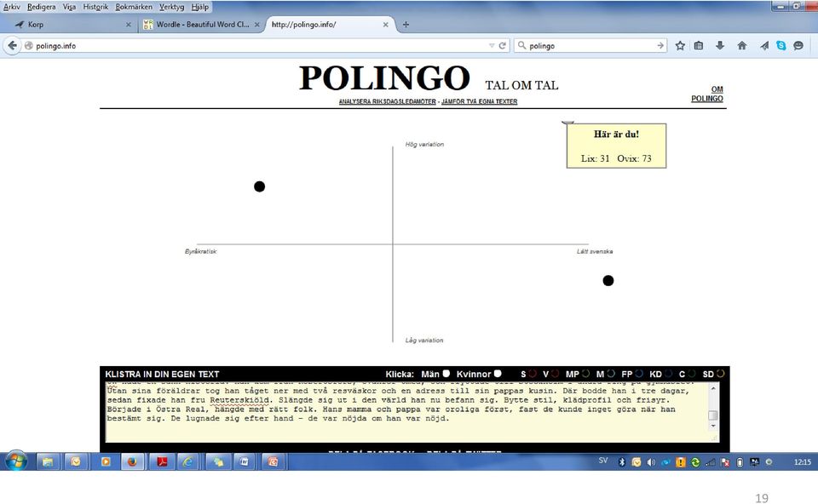
Task: Toggle the Män radio button
Action: pyautogui.click(x=446, y=373)
